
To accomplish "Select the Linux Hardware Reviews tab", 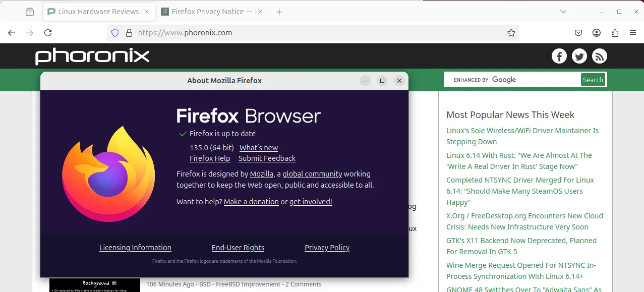I will coord(96,12).
